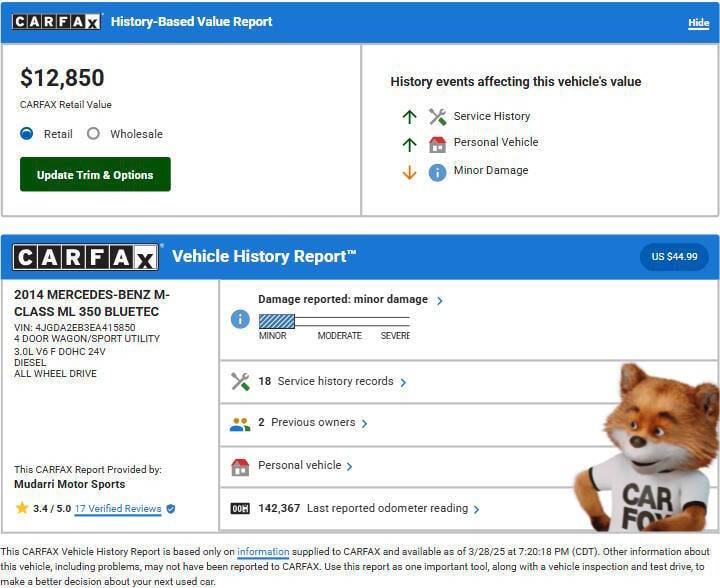Click the CARFAX logo in Value Report header

[56, 22]
